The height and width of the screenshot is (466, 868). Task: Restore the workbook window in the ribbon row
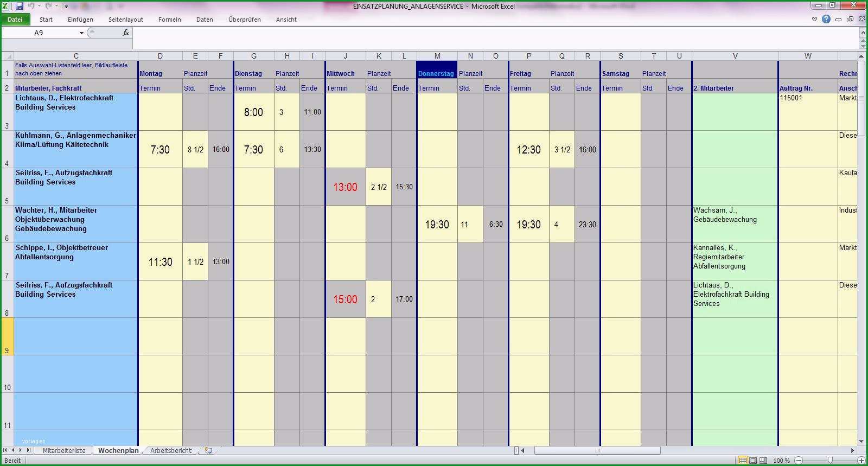(850, 20)
